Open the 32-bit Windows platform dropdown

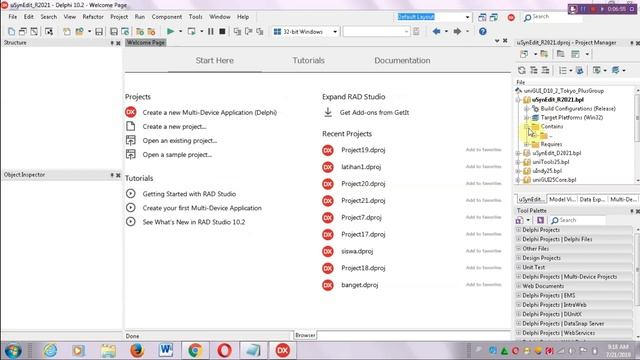[335, 31]
